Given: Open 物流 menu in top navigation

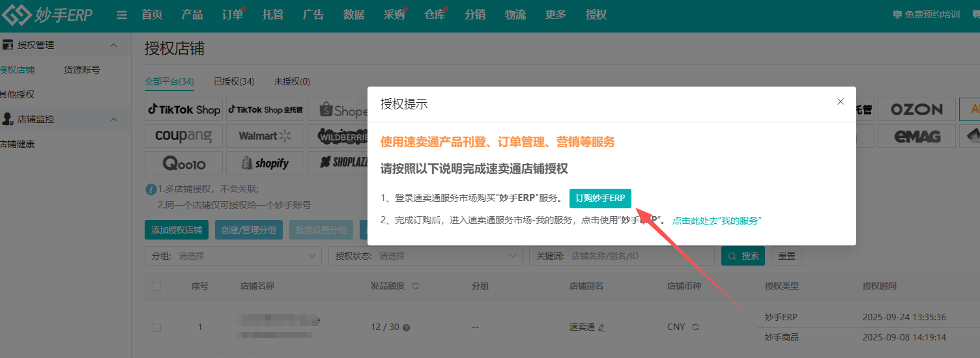Looking at the screenshot, I should 515,15.
